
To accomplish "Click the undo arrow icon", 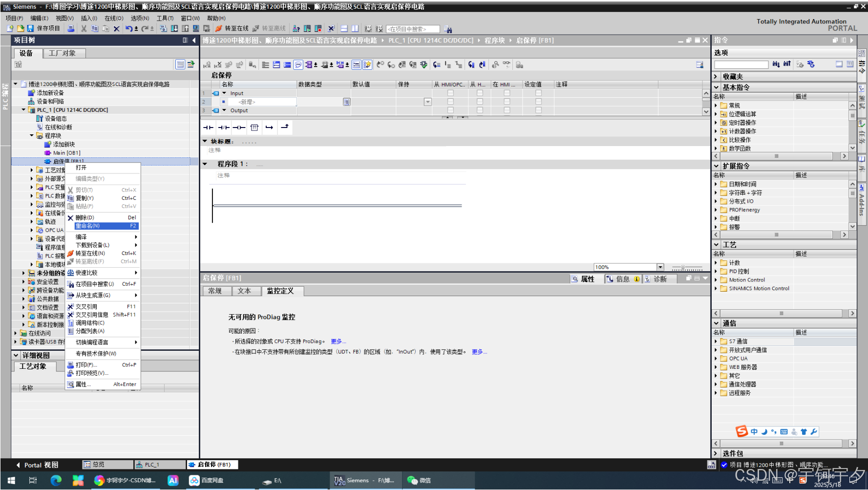I will tap(128, 29).
